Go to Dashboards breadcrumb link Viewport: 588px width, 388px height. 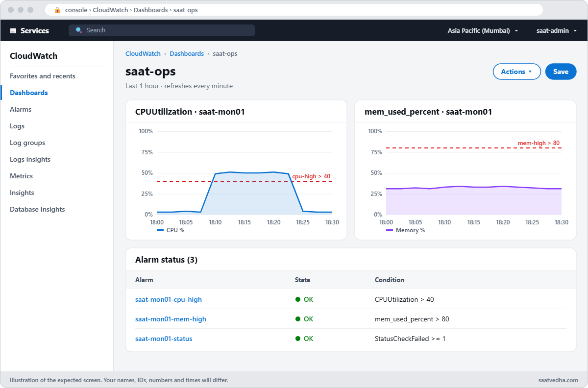(x=187, y=53)
